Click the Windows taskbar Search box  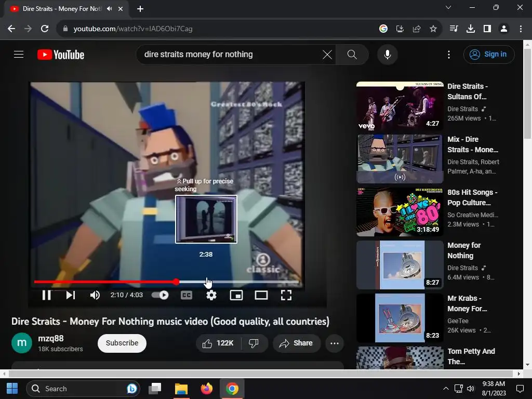[83, 389]
